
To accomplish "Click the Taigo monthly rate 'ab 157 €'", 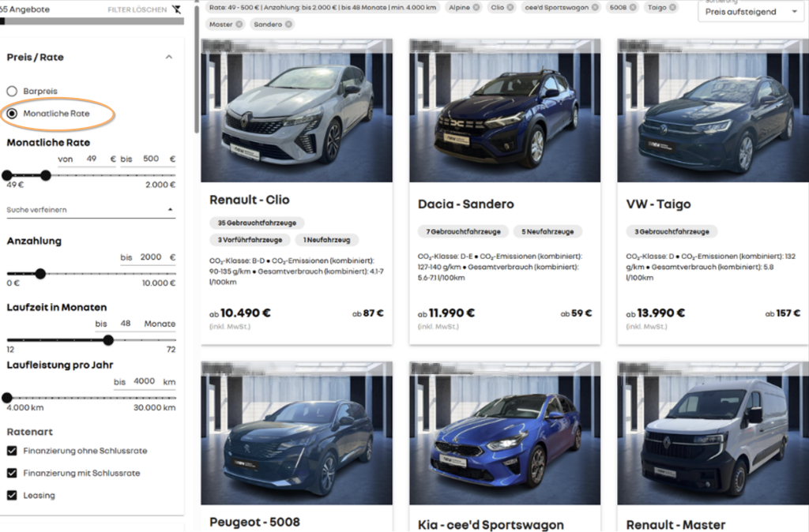I will [783, 313].
